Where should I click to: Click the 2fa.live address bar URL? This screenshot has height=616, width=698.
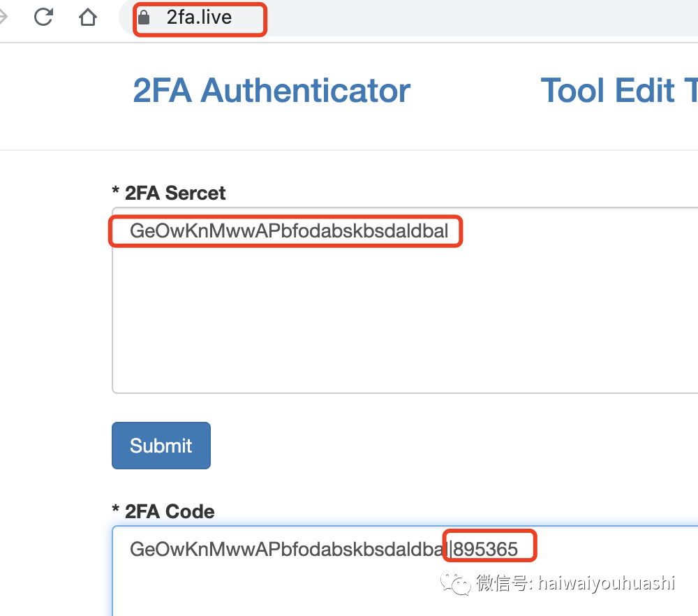[x=199, y=17]
